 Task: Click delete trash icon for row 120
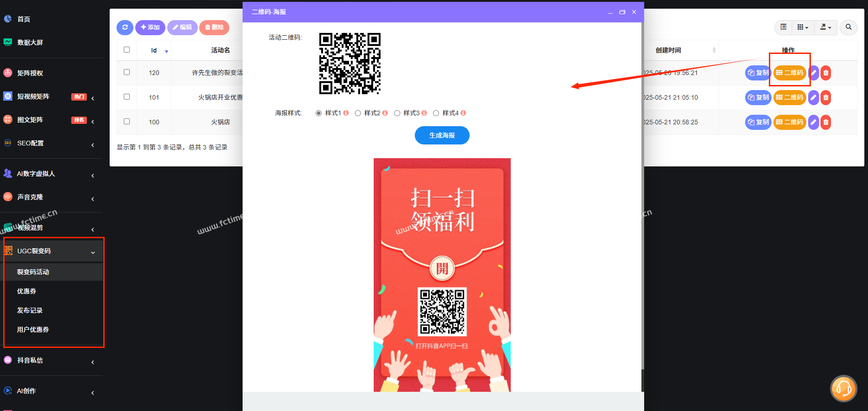(826, 73)
